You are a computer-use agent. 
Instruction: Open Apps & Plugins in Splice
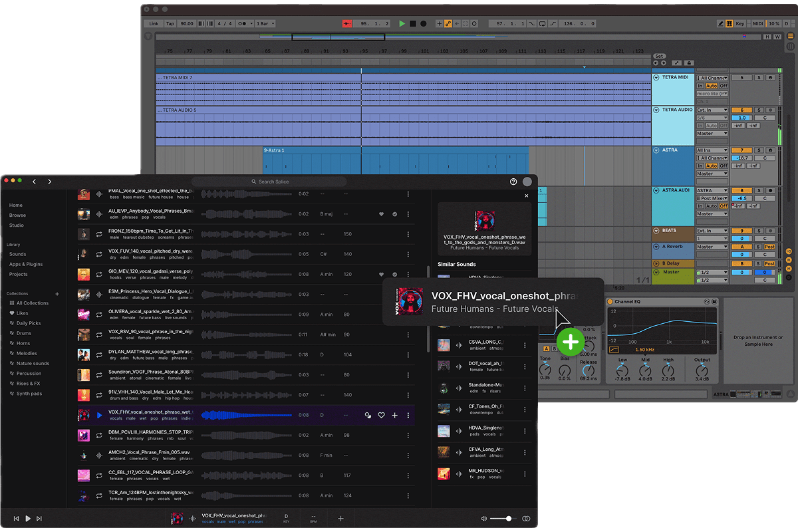click(x=26, y=264)
